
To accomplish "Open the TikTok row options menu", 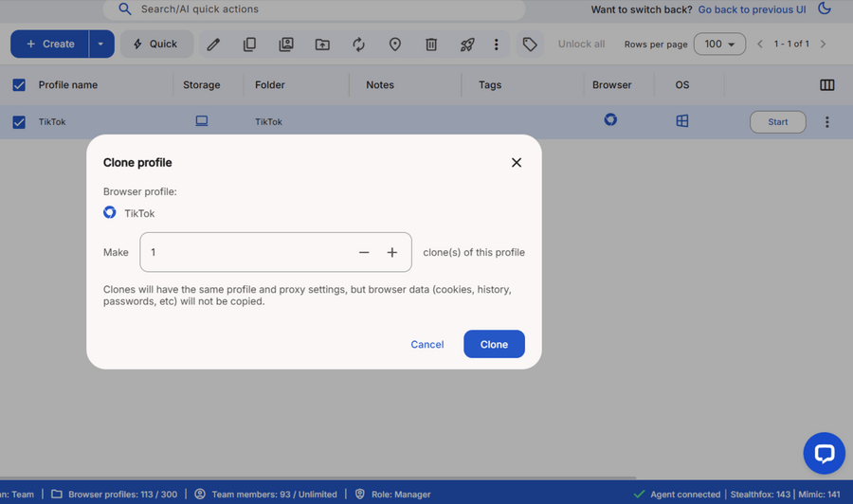I will click(826, 122).
